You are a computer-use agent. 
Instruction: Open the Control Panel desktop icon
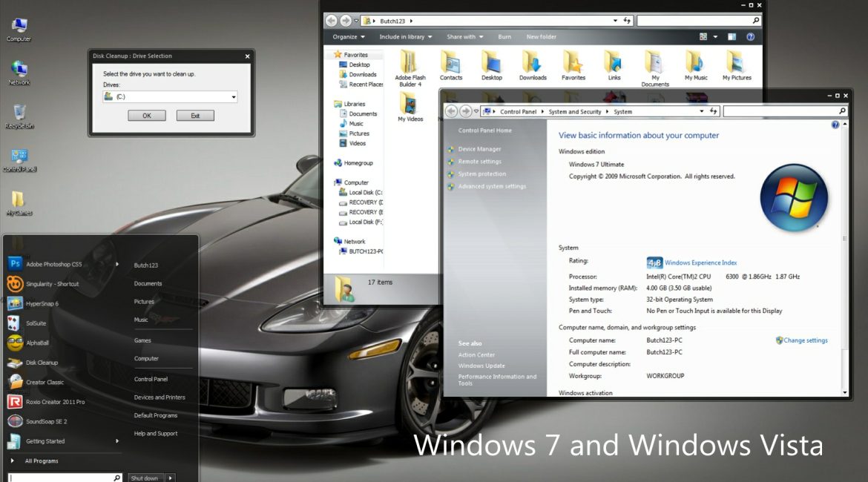click(x=19, y=160)
